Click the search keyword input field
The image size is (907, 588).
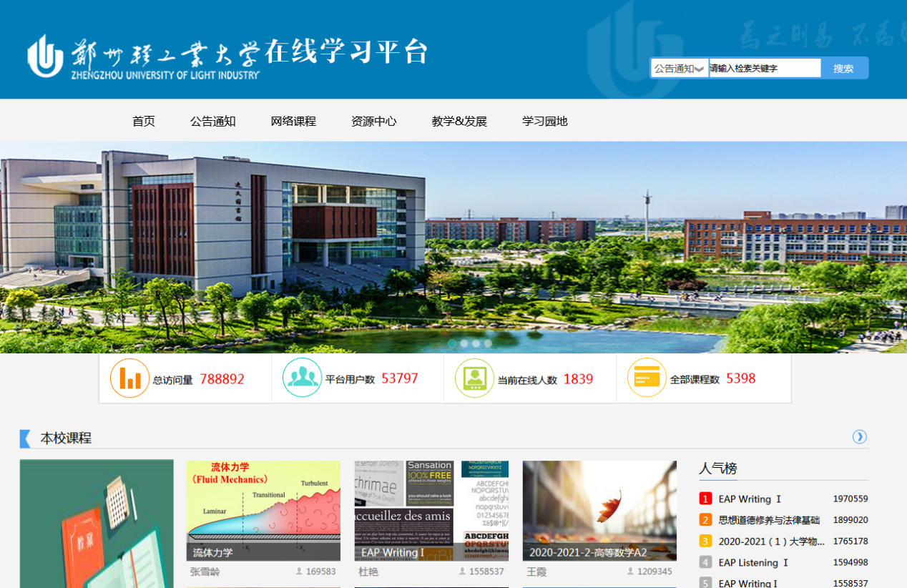click(x=764, y=69)
